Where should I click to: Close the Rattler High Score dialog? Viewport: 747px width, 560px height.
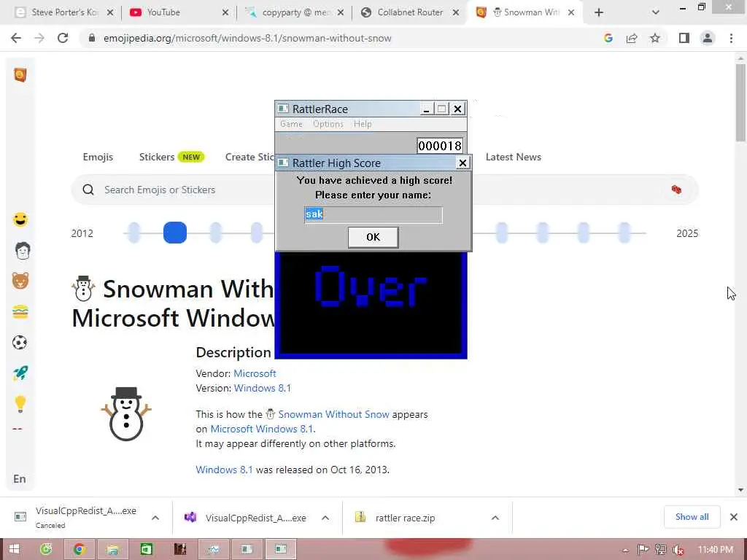coord(462,163)
